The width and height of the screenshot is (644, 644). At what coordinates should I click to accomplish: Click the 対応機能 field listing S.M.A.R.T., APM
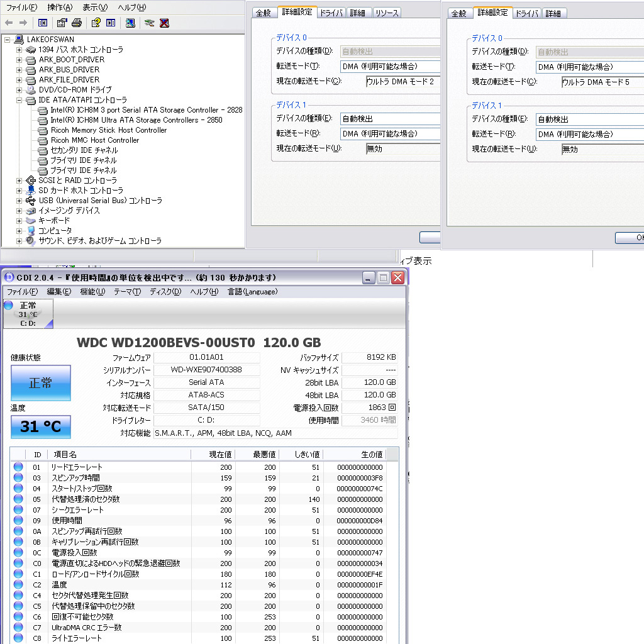click(275, 433)
